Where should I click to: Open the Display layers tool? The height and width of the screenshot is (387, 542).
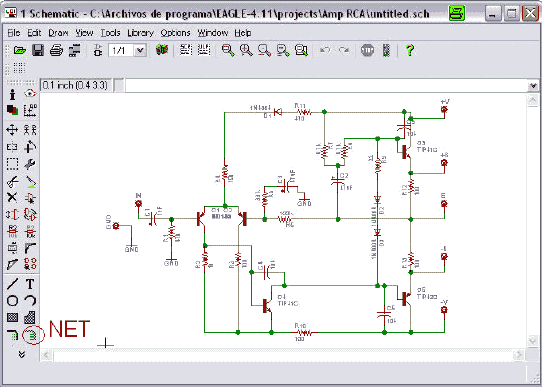(x=12, y=110)
